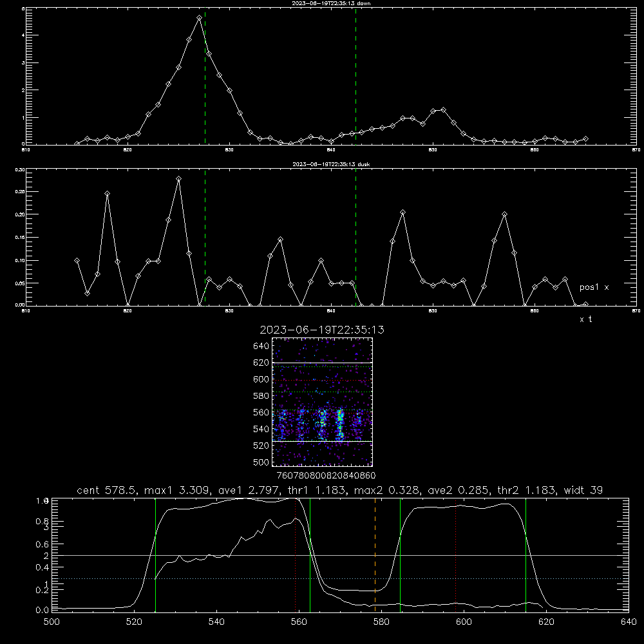The height and width of the screenshot is (644, 644).
Task: Click the red dotted line near 598 in the bottom plot
Action: 455,554
